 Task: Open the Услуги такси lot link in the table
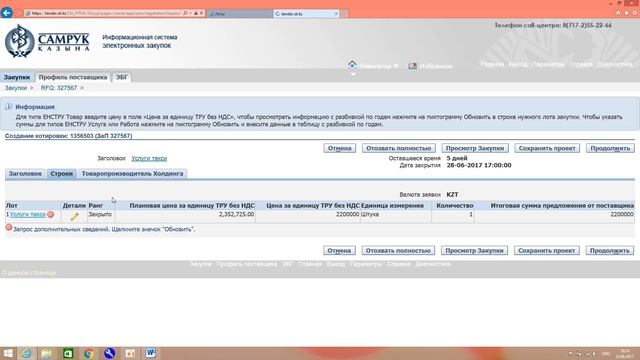pyautogui.click(x=27, y=214)
